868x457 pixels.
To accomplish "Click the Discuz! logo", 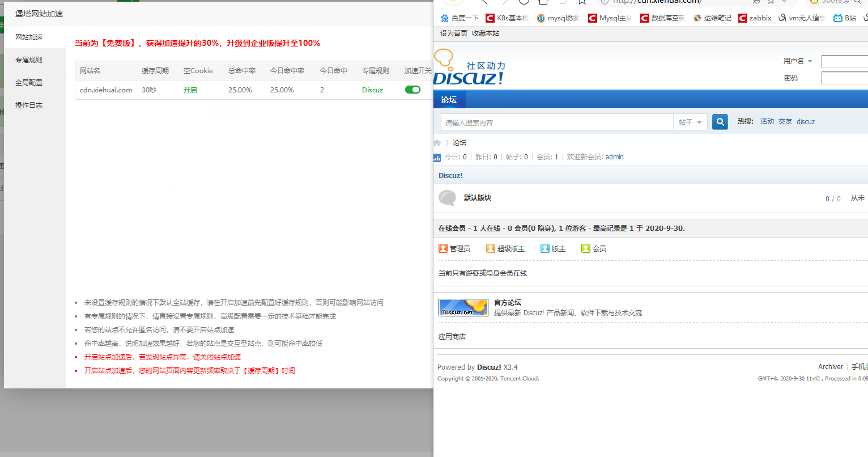I will coord(469,68).
